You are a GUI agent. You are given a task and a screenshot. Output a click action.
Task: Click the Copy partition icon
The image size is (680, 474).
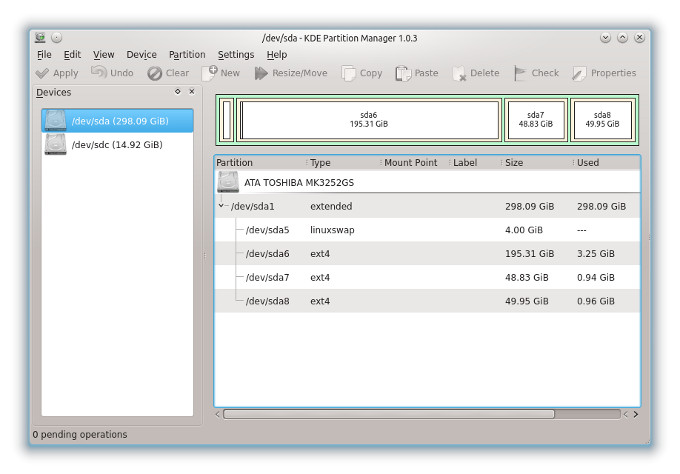pyautogui.click(x=348, y=73)
